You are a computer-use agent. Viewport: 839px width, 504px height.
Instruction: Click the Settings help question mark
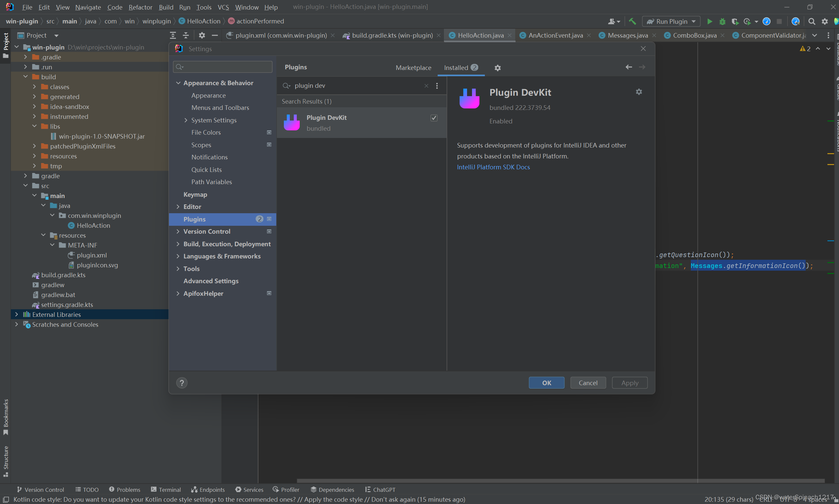(182, 383)
